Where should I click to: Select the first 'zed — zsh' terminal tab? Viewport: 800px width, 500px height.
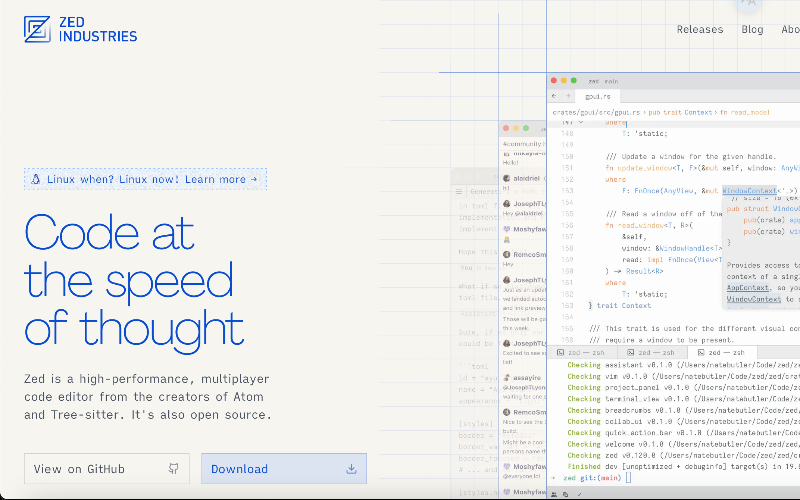click(587, 353)
